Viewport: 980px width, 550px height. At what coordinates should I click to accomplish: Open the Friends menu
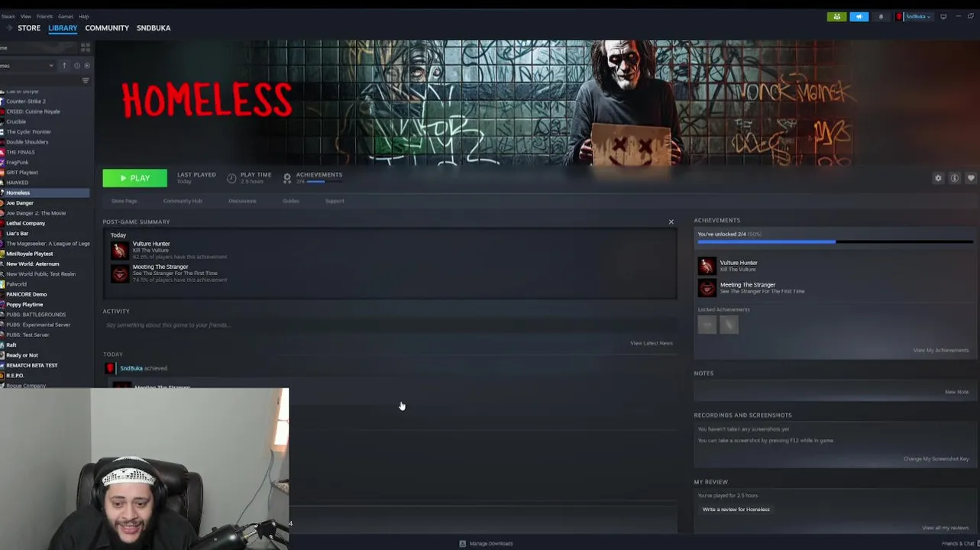(45, 17)
